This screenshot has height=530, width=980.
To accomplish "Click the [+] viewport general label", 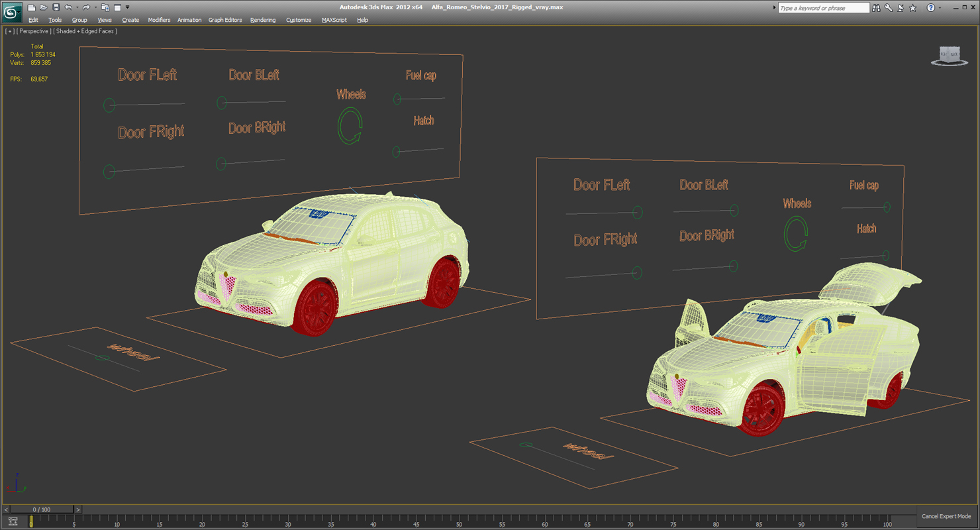I will (x=9, y=31).
